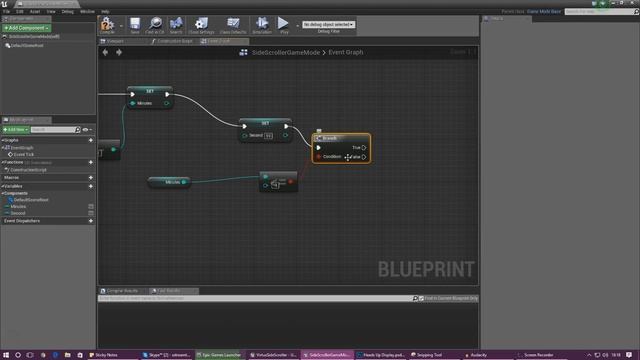Click the Event Graph breadcrumb label
Image resolution: width=640 pixels, height=360 pixels.
tap(346, 52)
